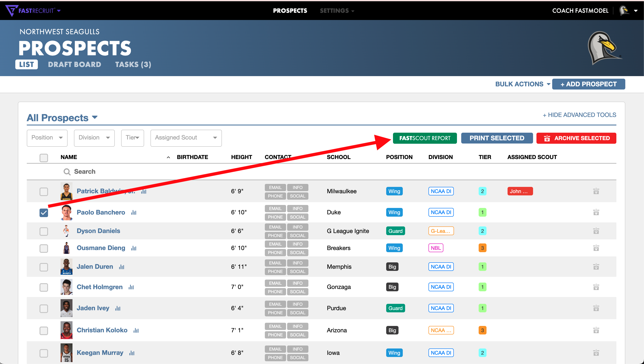Expand the All Prospects list selector
Image resolution: width=644 pixels, height=364 pixels.
point(62,118)
